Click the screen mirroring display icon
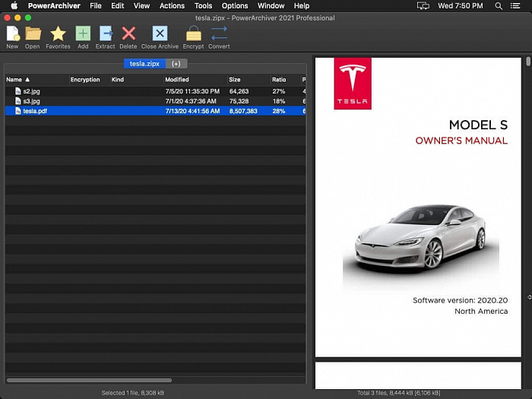The width and height of the screenshot is (532, 399). (x=423, y=6)
